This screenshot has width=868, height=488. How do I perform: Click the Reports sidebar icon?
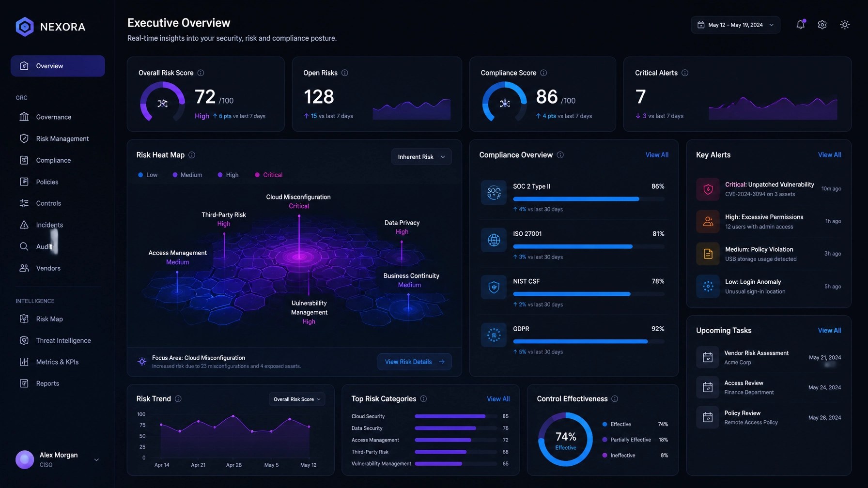click(24, 383)
